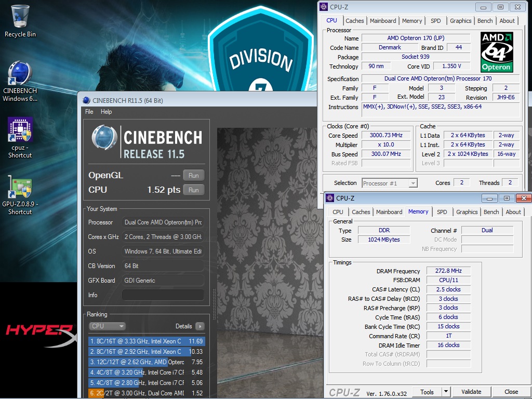
Task: Open the Processor #1 selection dropdown
Action: 390,183
